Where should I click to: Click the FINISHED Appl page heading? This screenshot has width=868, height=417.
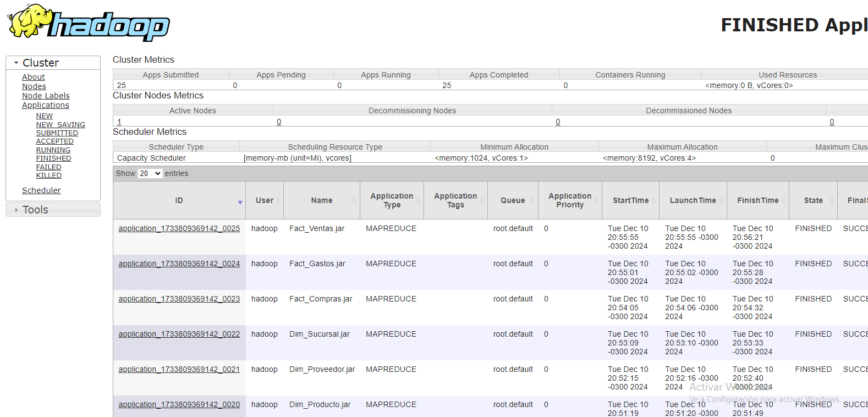pos(794,25)
